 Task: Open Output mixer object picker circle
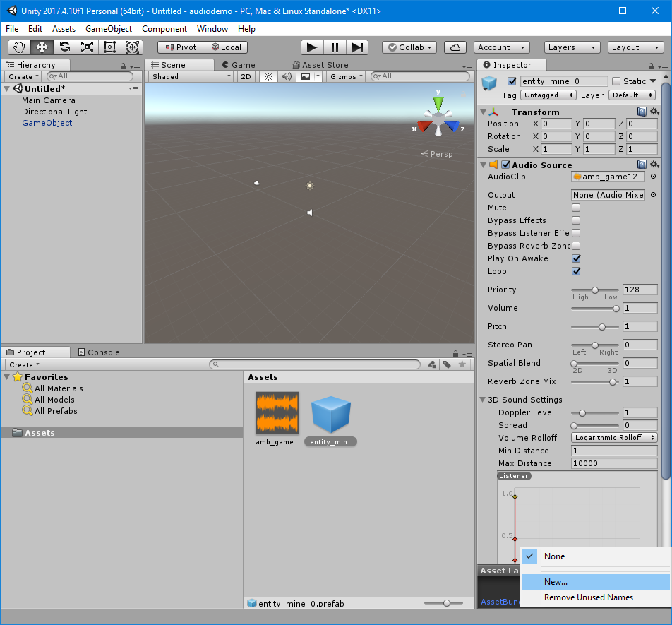653,195
